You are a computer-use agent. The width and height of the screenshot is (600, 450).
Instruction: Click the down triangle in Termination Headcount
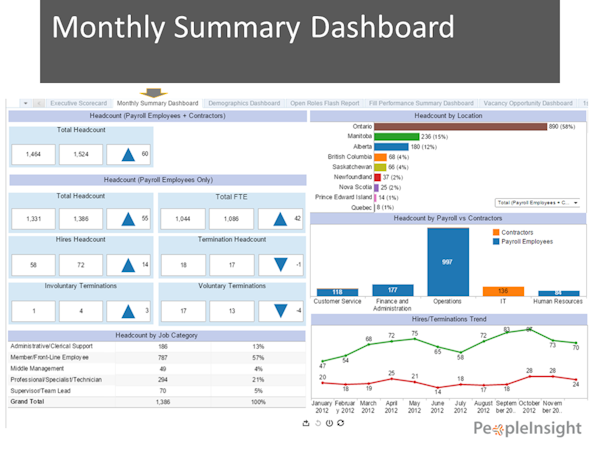[281, 265]
